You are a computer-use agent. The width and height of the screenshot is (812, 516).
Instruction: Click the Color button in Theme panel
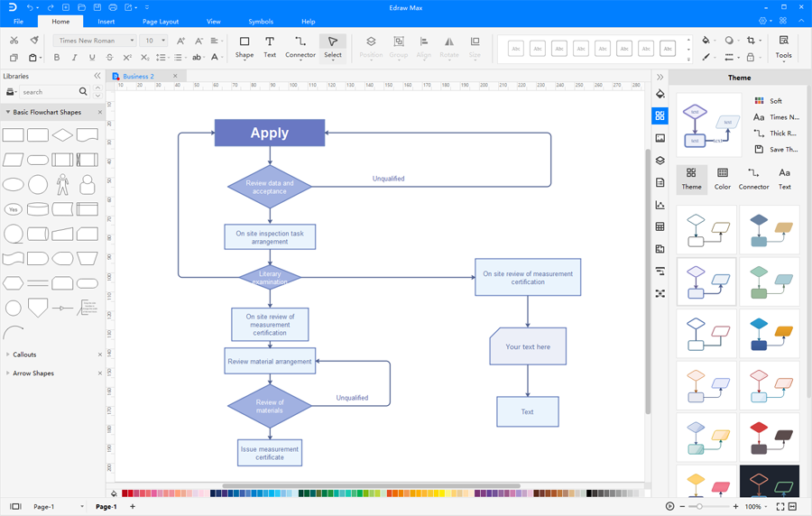click(723, 178)
